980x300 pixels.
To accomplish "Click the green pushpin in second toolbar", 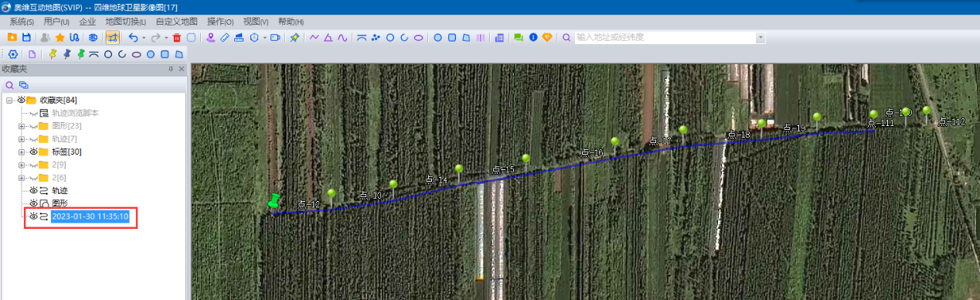I will (x=80, y=54).
